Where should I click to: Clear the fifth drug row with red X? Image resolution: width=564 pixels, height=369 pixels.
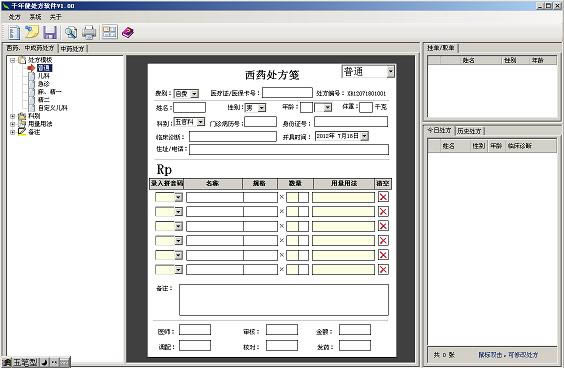383,255
